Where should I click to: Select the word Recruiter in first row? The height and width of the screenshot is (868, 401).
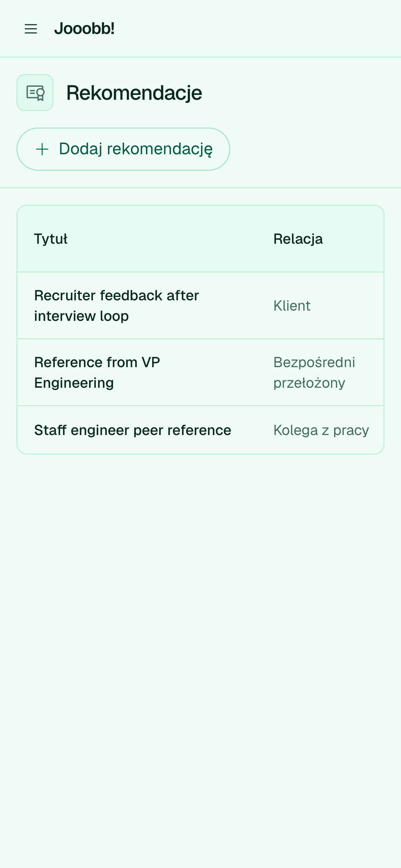65,295
